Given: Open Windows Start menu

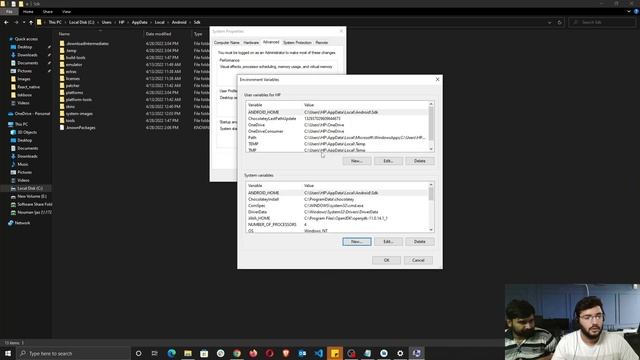Looking at the screenshot, I should pyautogui.click(x=8, y=353).
